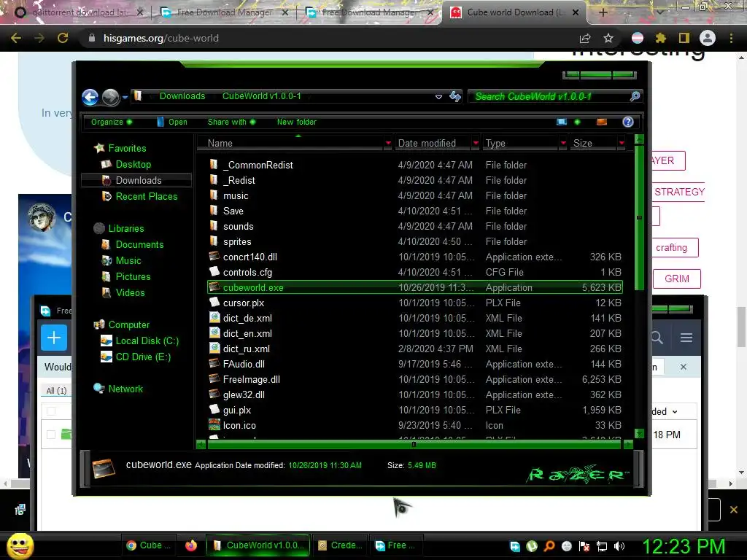Click the search magnifier in Explorer
The image size is (747, 560).
635,97
